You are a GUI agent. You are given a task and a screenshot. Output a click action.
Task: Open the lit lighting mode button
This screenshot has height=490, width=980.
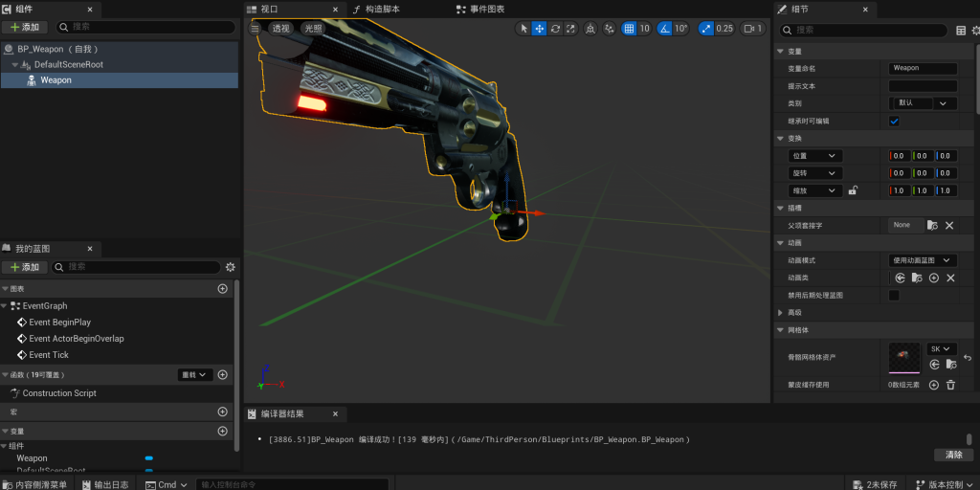coord(314,28)
